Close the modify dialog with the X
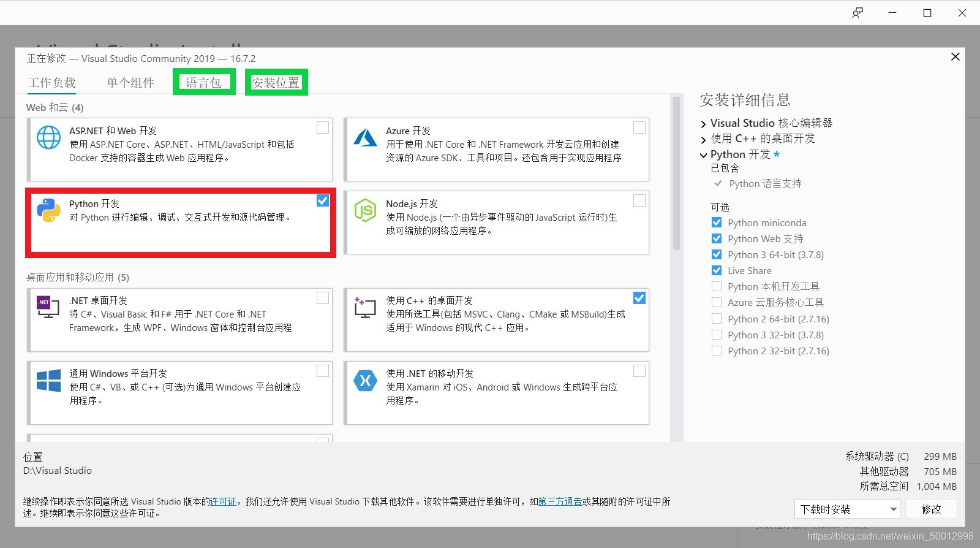This screenshot has width=980, height=548. [955, 57]
